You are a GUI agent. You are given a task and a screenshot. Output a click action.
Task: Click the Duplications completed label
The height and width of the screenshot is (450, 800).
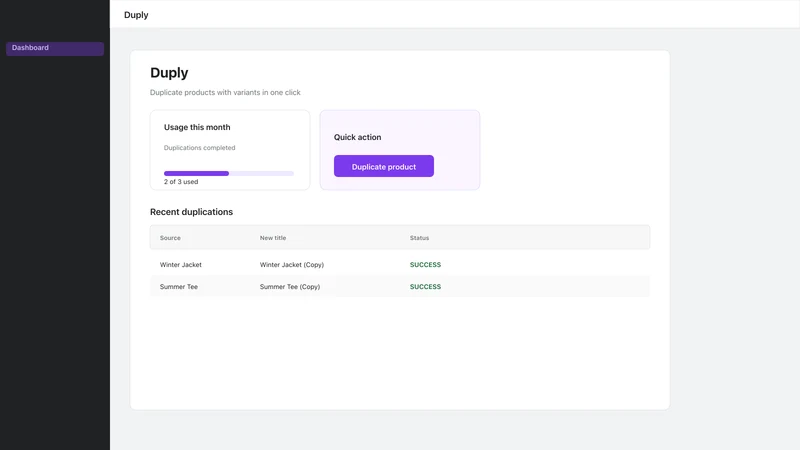coord(199,148)
